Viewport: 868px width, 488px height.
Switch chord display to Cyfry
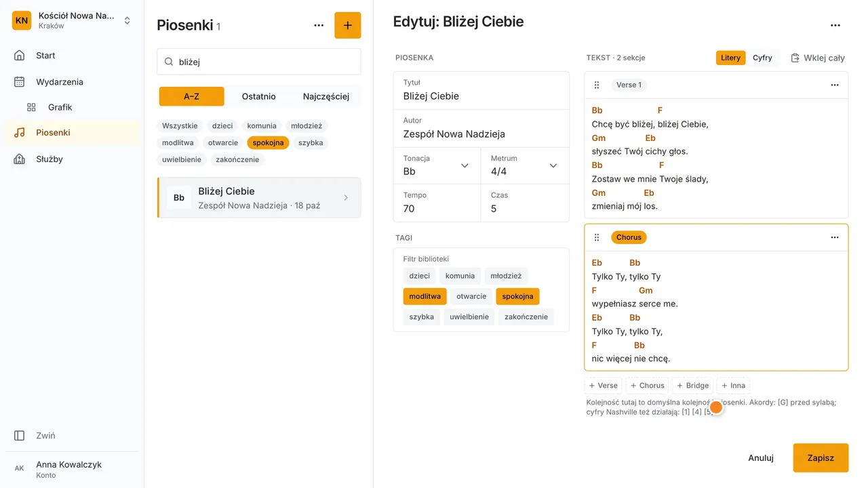coord(762,58)
